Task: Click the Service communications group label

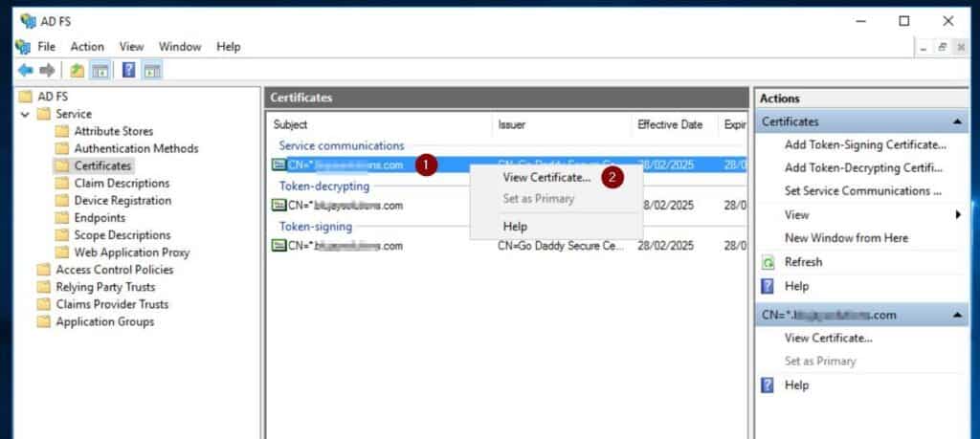Action: coord(342,145)
